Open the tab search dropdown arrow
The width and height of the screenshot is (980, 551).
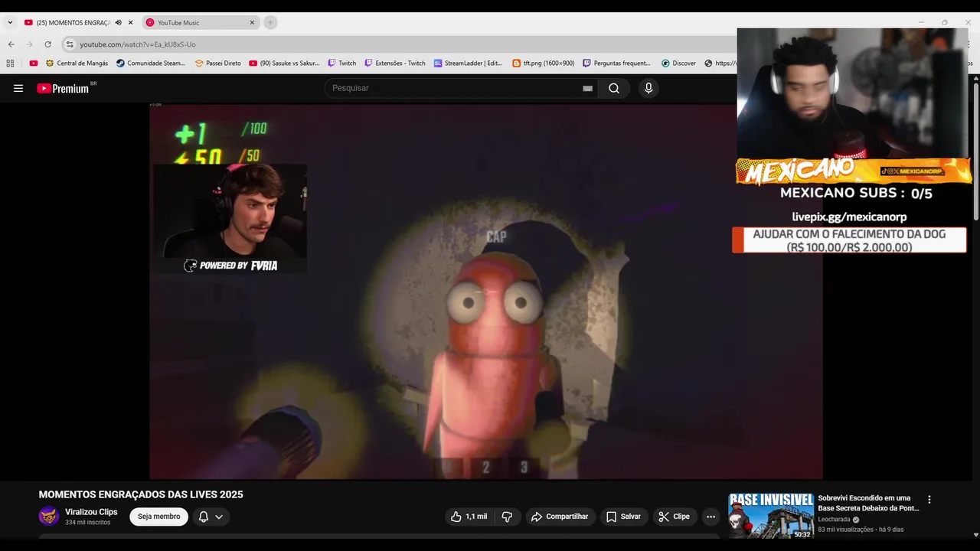coord(10,22)
